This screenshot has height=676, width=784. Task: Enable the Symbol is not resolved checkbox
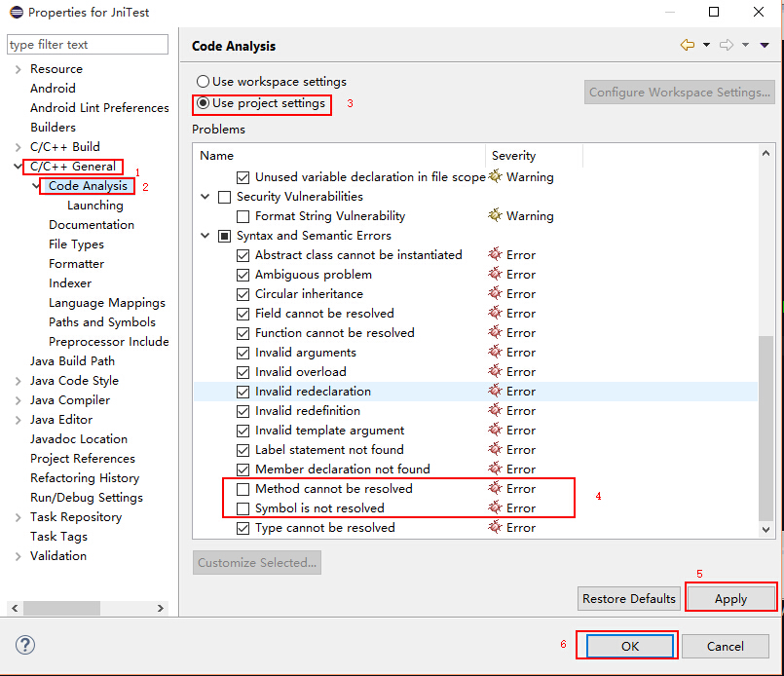pos(243,508)
